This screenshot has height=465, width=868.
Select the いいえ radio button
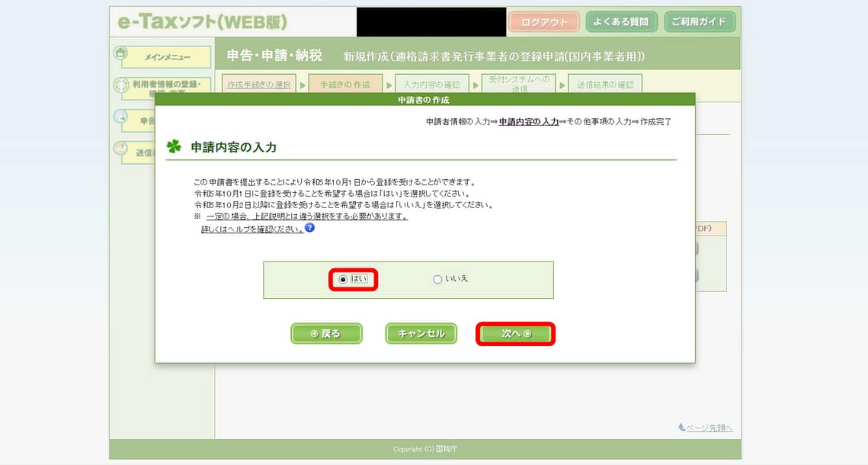(437, 280)
